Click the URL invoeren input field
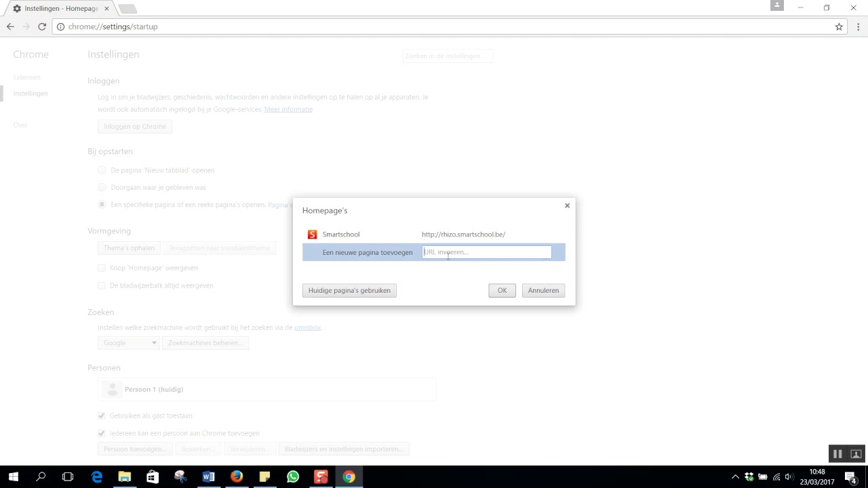 pos(486,252)
